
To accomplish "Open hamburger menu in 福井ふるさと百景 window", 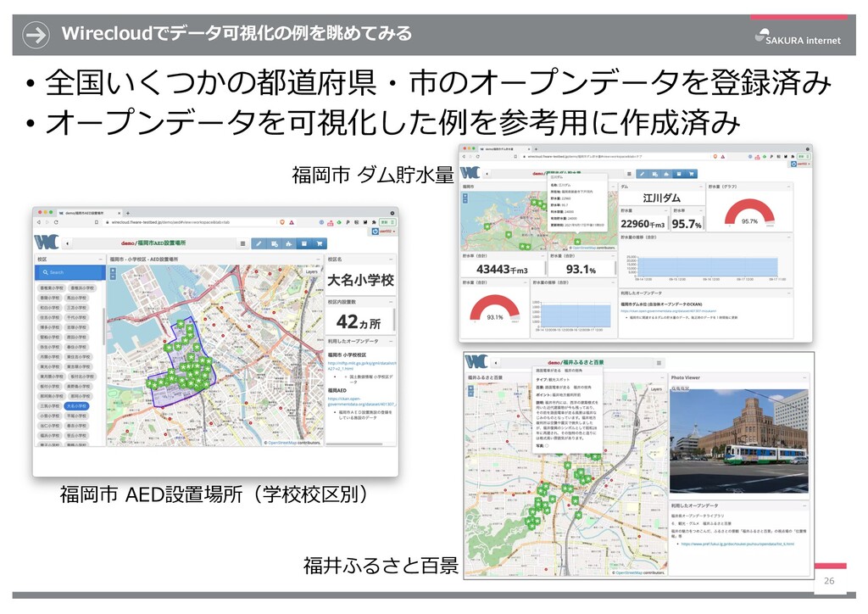I will tap(659, 363).
